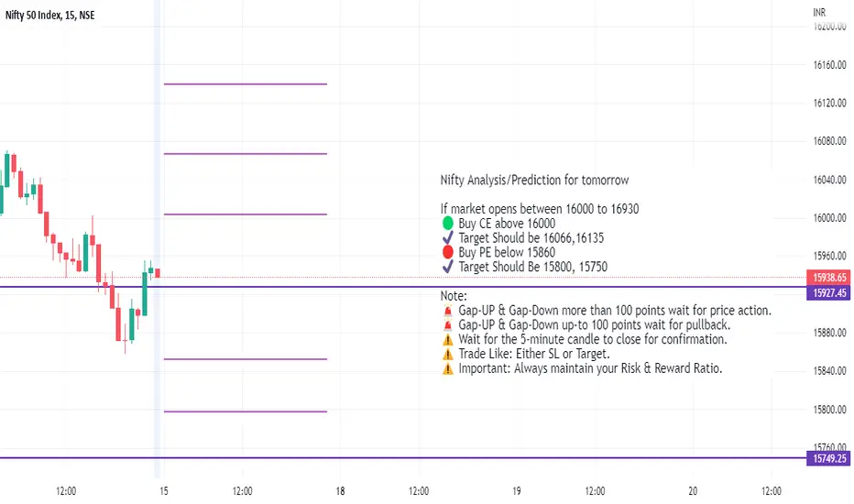
Task: Select the purple 15927.45 price label
Action: (x=829, y=293)
